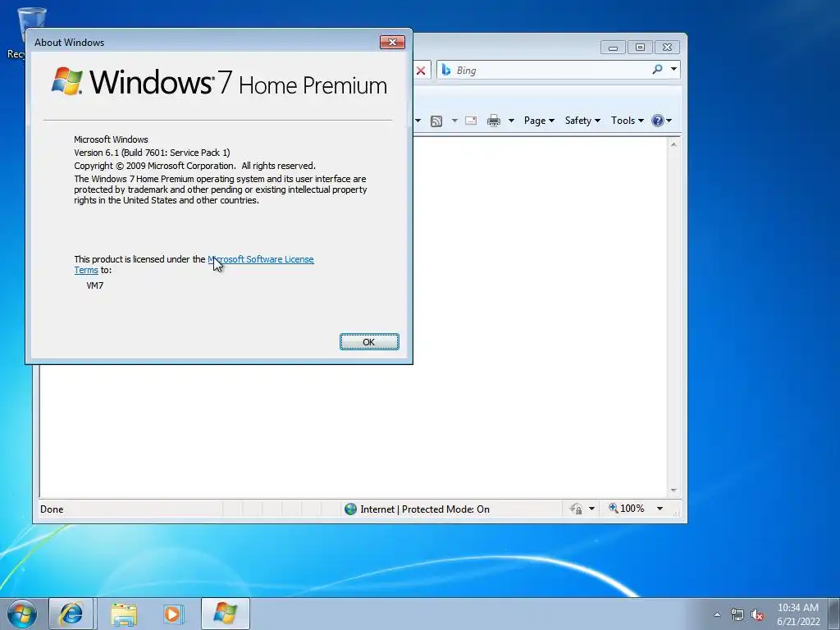Click the Windows 7 logo flag
The height and width of the screenshot is (630, 840).
pos(67,81)
